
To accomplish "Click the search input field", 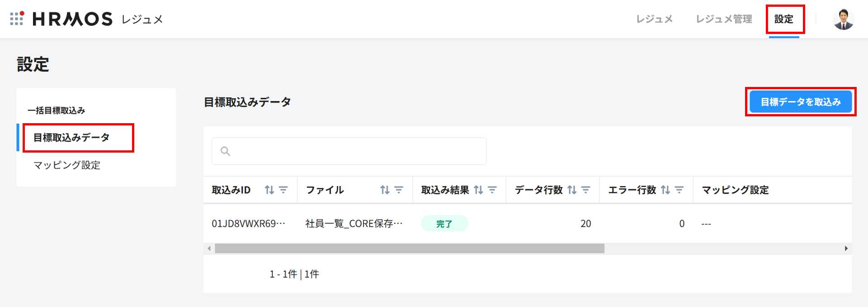I will coord(349,151).
